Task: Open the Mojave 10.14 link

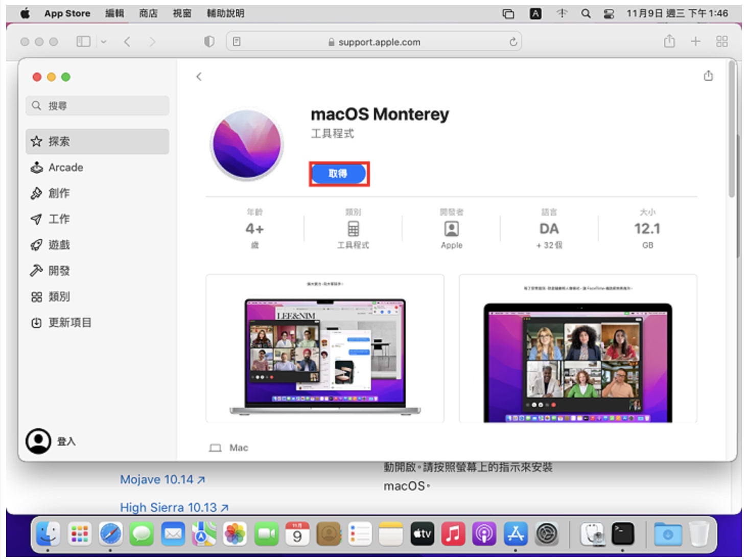Action: pyautogui.click(x=162, y=480)
